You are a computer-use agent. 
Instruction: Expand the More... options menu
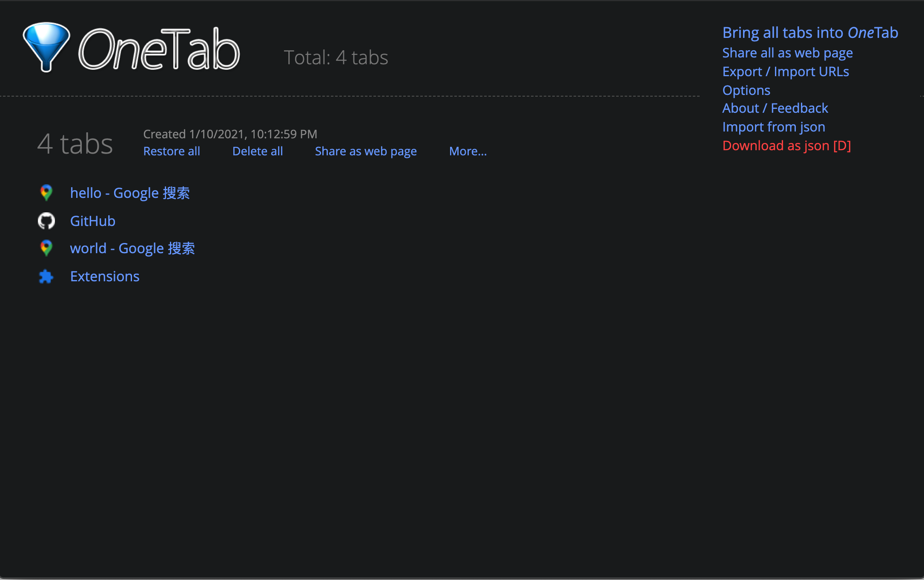[x=468, y=151]
